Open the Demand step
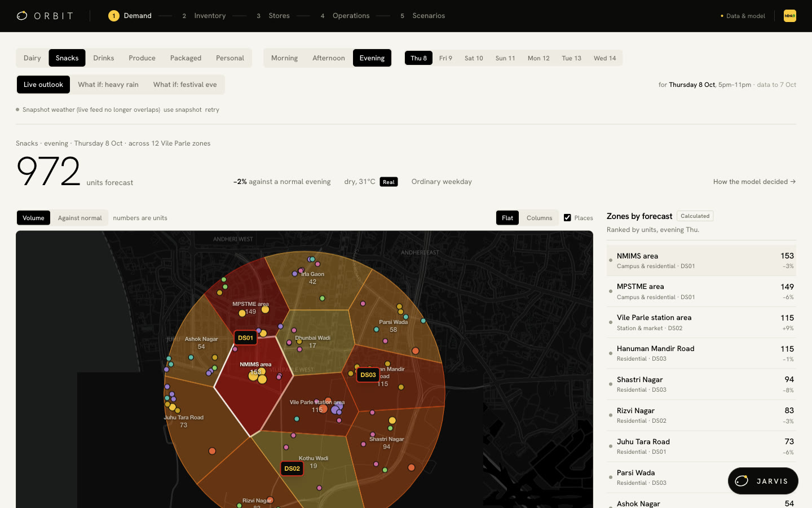Image resolution: width=812 pixels, height=508 pixels. (x=130, y=16)
